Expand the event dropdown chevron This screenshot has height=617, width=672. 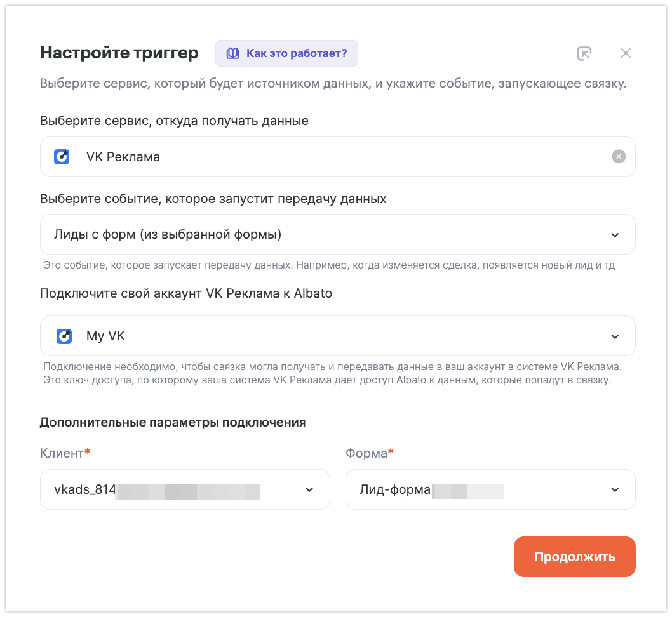(615, 235)
